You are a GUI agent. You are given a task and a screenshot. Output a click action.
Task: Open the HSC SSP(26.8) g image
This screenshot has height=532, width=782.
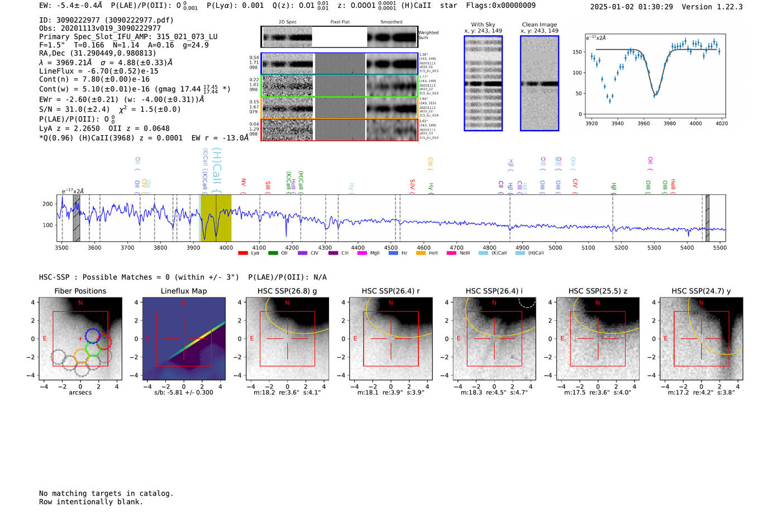point(287,339)
